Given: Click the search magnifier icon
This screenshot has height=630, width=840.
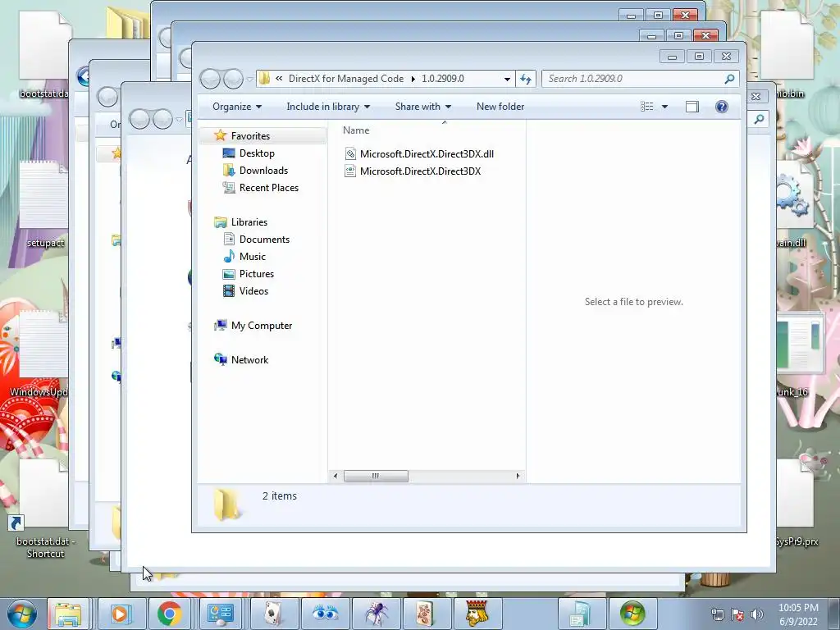Looking at the screenshot, I should pos(729,79).
